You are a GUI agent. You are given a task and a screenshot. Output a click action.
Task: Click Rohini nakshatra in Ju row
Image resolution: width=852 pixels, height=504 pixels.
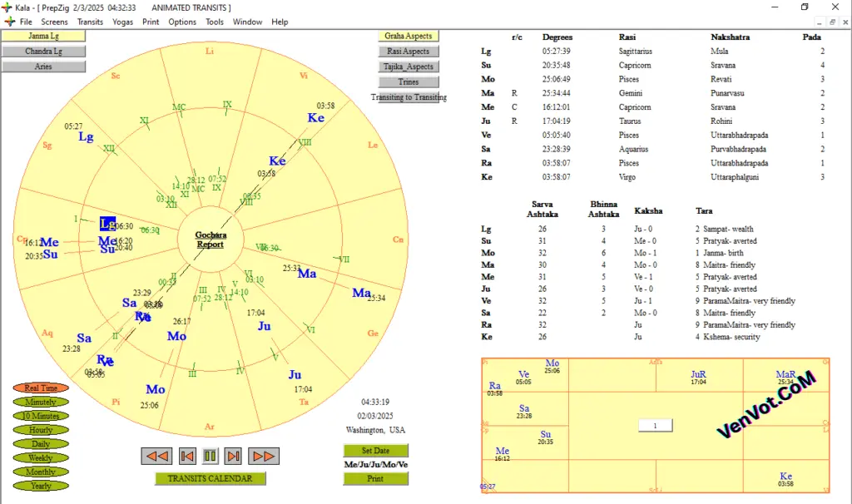point(721,121)
